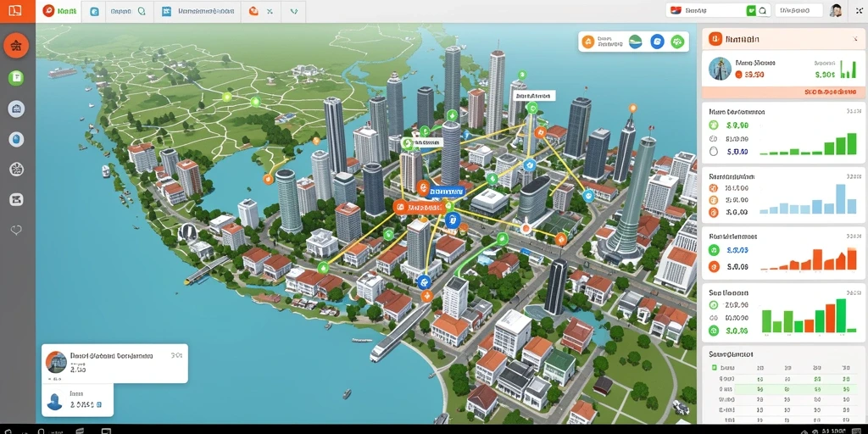
Task: Click the orange icon in map overlay toolbar
Action: [588, 42]
